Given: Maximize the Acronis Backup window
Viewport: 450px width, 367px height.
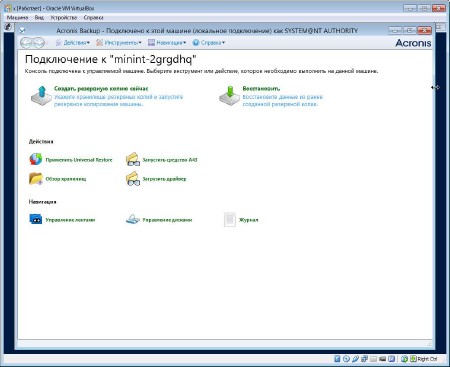Looking at the screenshot, I should click(x=410, y=30).
